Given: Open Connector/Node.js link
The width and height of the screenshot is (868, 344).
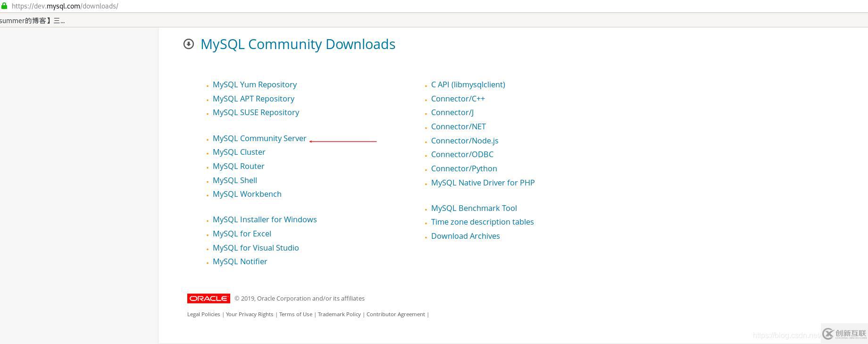Looking at the screenshot, I should click(x=465, y=141).
